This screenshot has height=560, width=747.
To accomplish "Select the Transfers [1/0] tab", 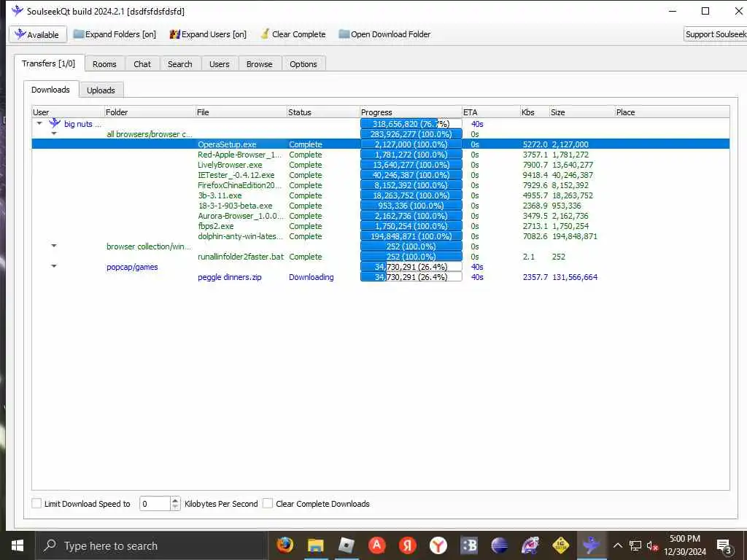I will 49,63.
